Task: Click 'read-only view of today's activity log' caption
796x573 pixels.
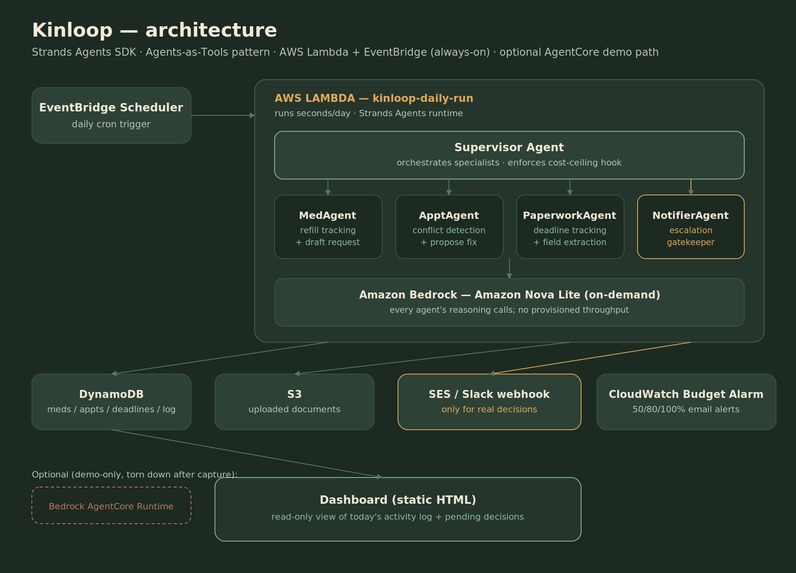Action: tap(397, 517)
